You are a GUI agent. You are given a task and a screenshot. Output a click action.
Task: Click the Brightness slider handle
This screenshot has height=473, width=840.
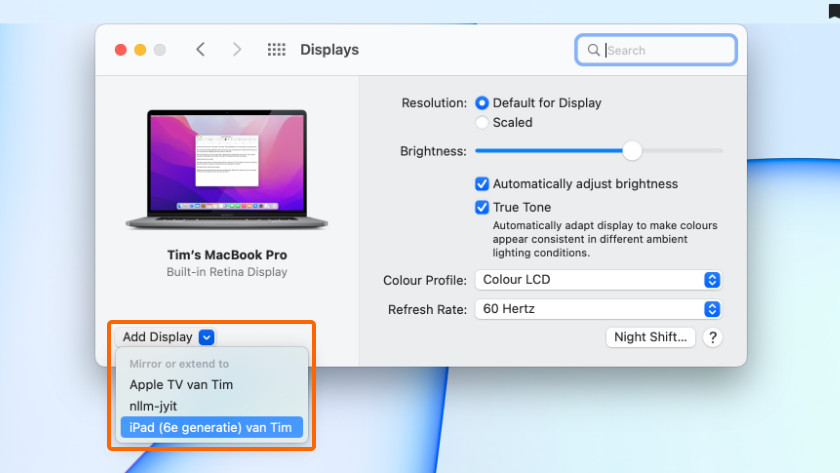tap(632, 151)
